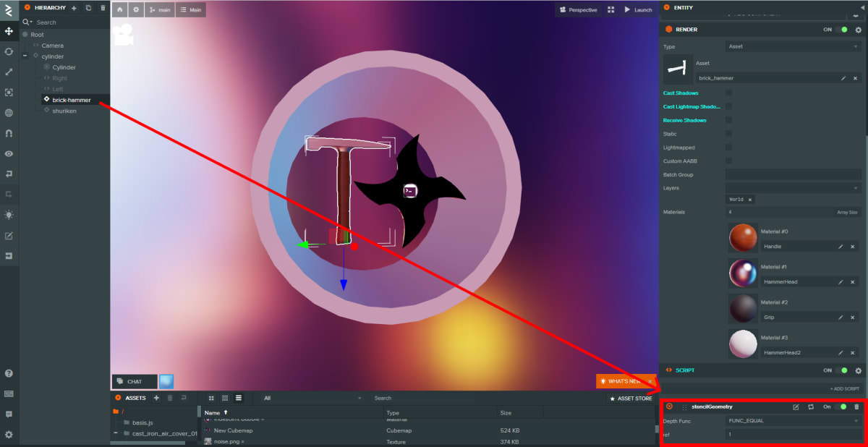Image resolution: width=868 pixels, height=447 pixels.
Task: Delete entity in Hierarchy panel
Action: pos(103,7)
